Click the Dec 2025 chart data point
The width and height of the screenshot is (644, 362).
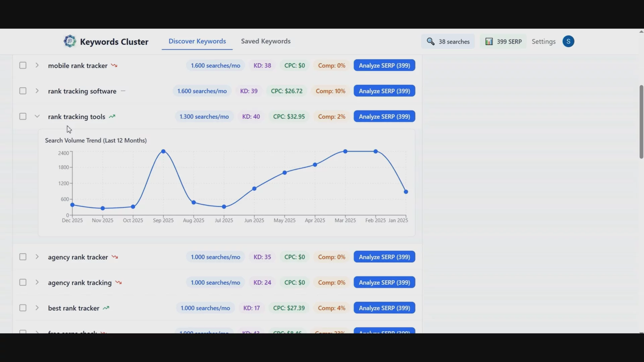coord(72,205)
